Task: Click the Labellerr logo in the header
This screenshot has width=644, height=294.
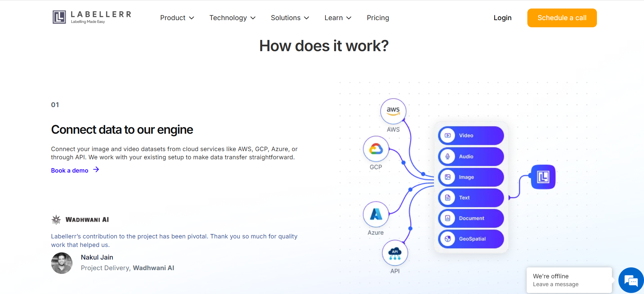Action: (92, 17)
